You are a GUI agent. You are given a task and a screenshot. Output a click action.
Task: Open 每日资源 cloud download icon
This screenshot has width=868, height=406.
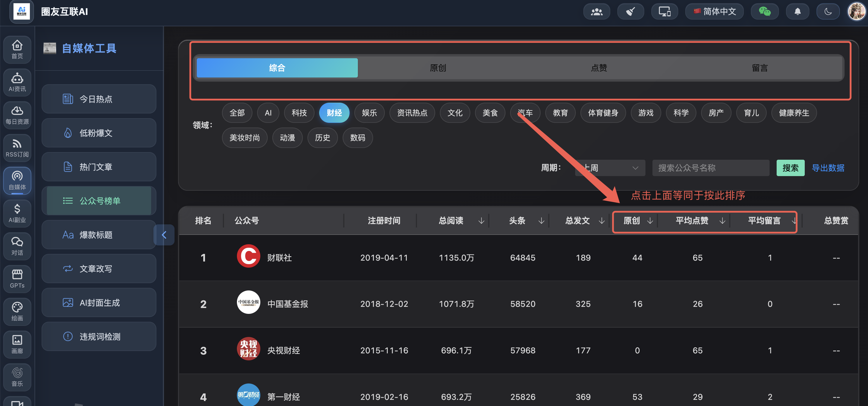pyautogui.click(x=17, y=115)
